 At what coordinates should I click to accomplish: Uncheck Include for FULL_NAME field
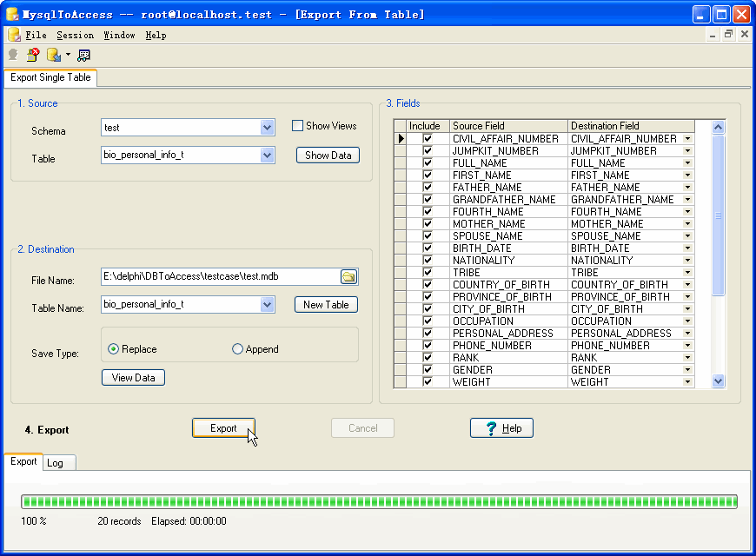[428, 163]
